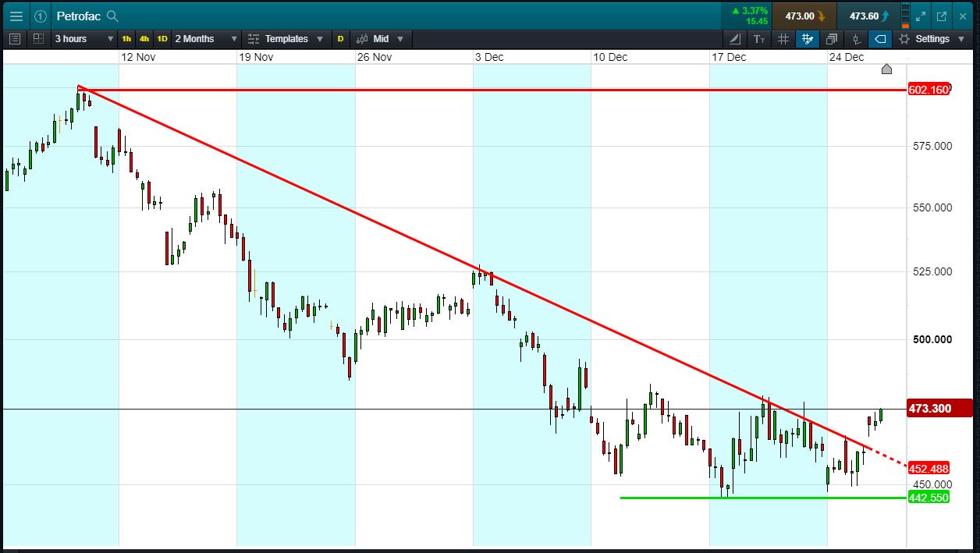This screenshot has width=980, height=553.
Task: Click the 452.488 trendline price label
Action: (x=929, y=469)
